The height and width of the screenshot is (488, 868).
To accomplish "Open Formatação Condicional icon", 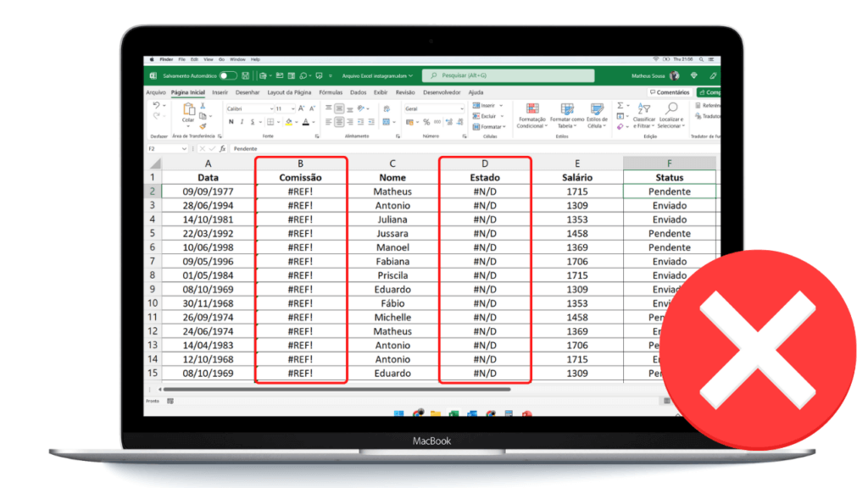I will coord(532,108).
